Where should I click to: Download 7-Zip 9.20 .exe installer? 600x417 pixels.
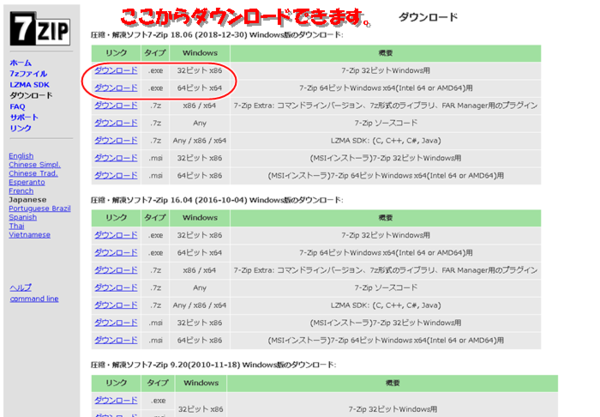pyautogui.click(x=116, y=401)
